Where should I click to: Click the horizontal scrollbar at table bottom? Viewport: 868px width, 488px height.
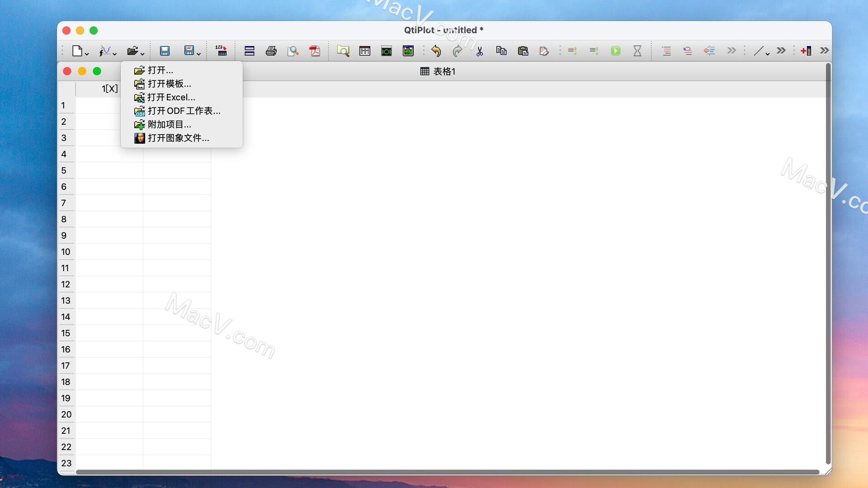[448, 472]
